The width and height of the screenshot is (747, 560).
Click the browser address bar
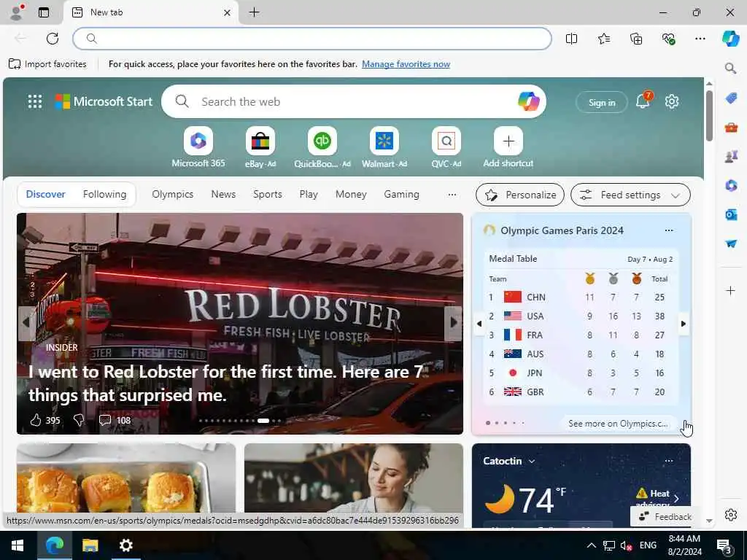(x=312, y=39)
